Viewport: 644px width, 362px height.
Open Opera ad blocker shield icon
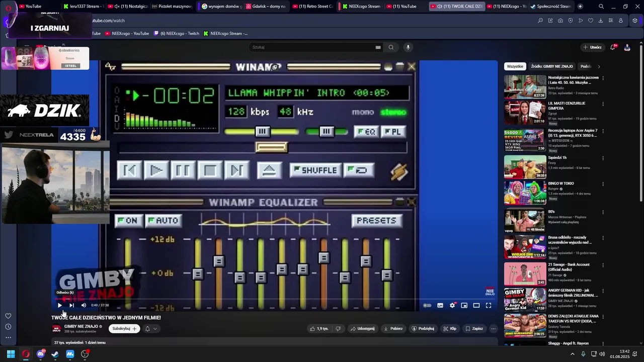pos(571,21)
